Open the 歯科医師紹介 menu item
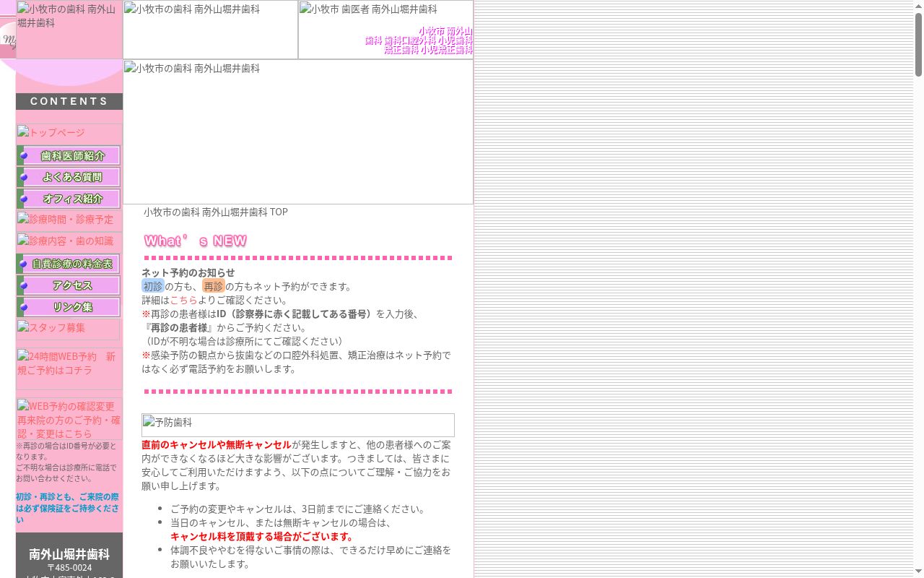The height and width of the screenshot is (578, 924). [x=69, y=155]
